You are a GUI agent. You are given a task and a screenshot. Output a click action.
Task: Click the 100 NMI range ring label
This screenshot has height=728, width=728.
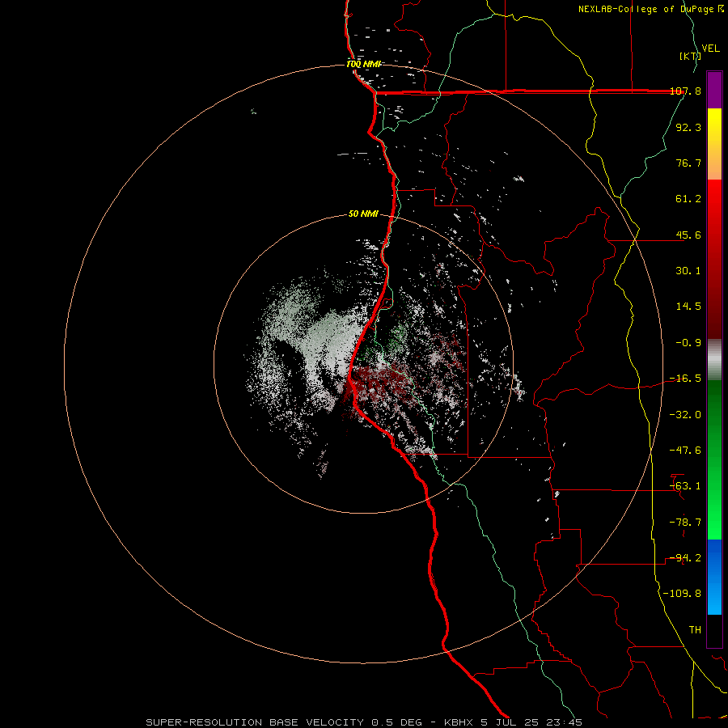(363, 64)
